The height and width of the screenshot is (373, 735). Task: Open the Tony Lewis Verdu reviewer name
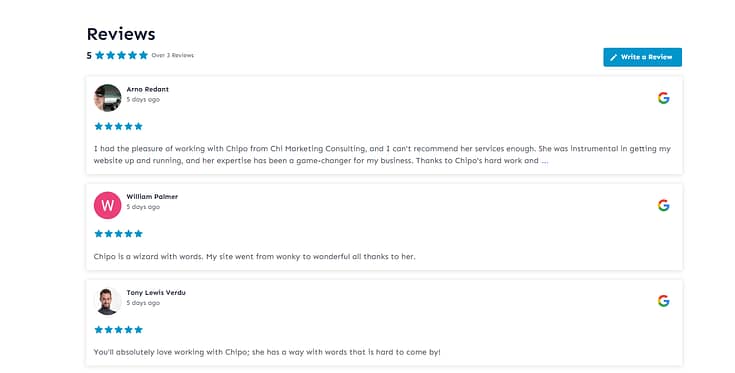(x=156, y=292)
